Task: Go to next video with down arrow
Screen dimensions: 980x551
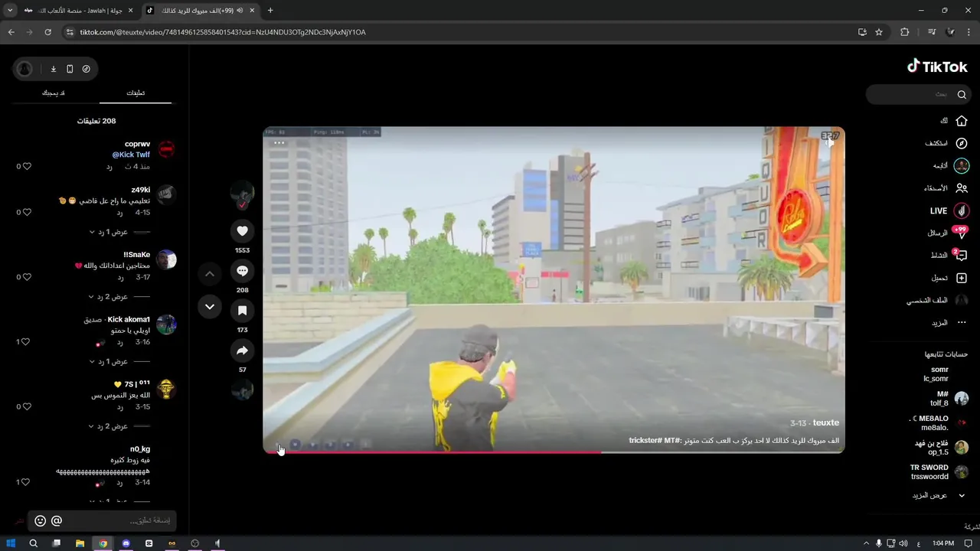Action: [x=210, y=307]
